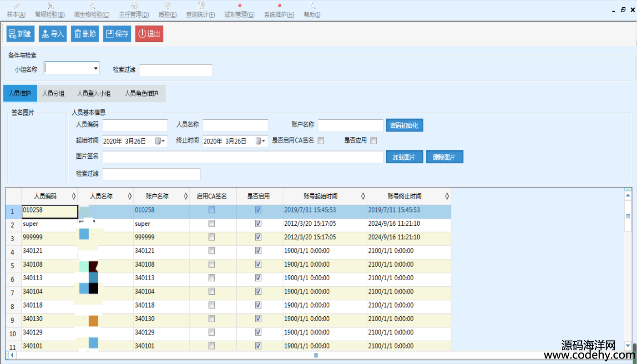
Task: Click the 删除 toolbar button
Action: pos(85,34)
